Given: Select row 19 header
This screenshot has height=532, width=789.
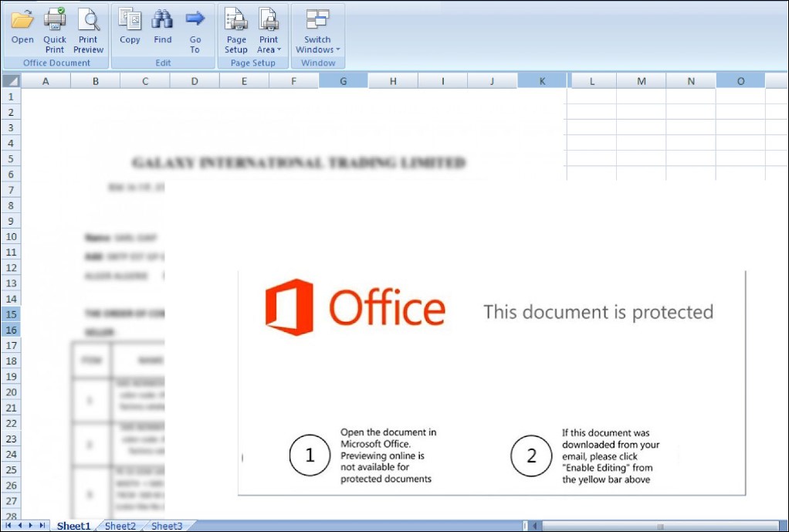Looking at the screenshot, I should point(11,377).
